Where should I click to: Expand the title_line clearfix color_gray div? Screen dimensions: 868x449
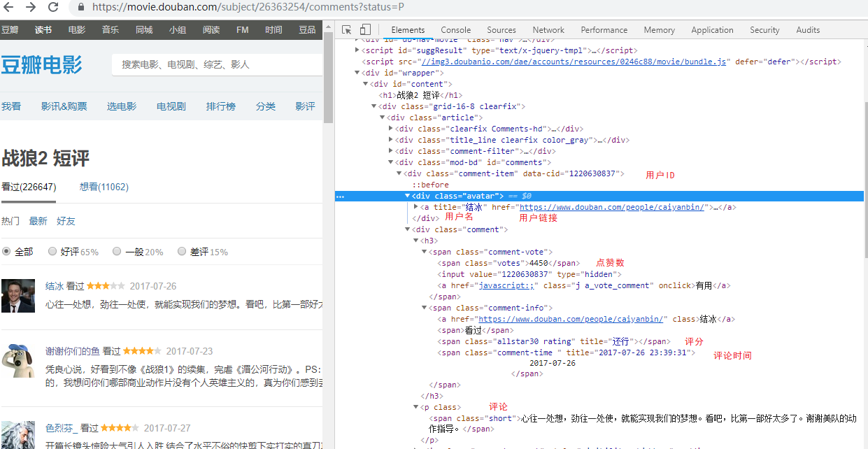391,140
